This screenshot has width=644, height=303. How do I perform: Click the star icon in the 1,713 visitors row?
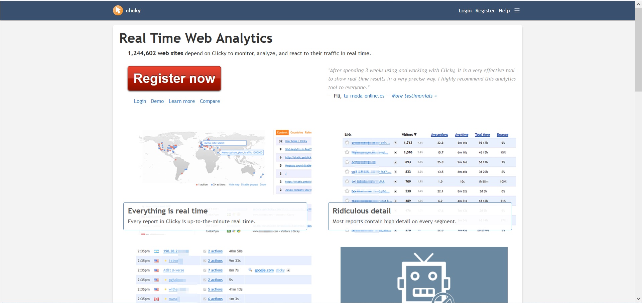(347, 143)
